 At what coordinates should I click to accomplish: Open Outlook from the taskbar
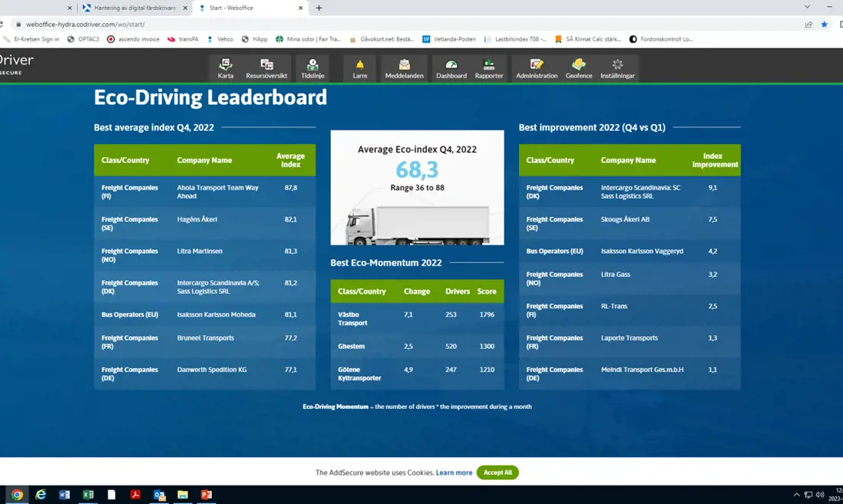[159, 495]
